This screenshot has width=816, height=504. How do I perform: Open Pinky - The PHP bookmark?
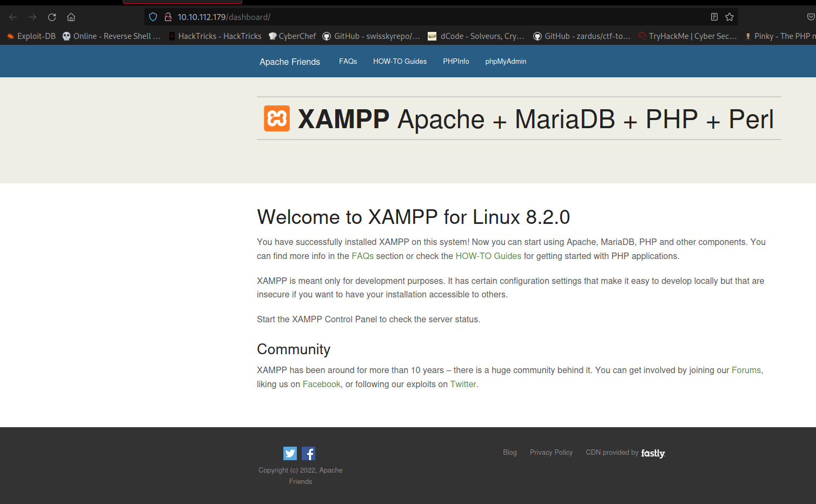(x=780, y=36)
